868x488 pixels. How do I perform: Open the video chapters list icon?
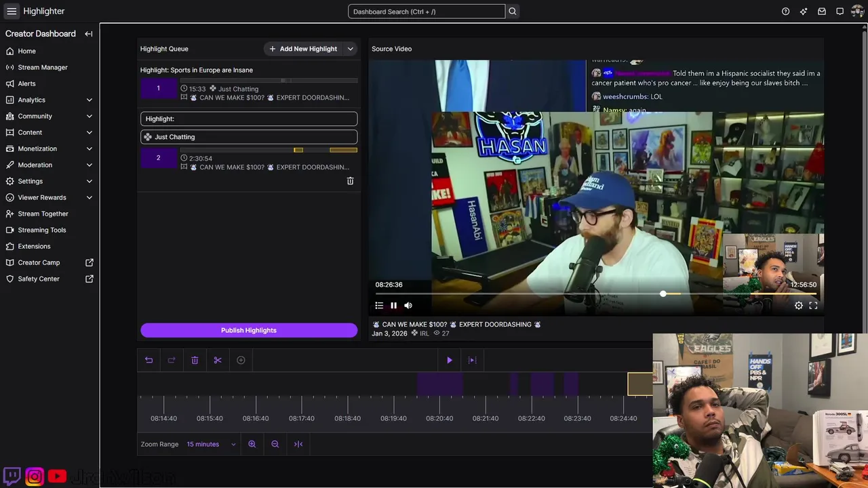coord(379,306)
